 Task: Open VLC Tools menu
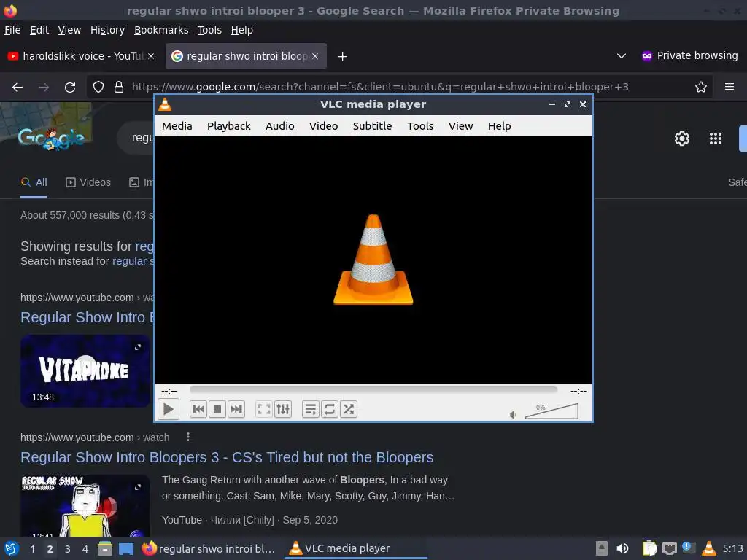(x=420, y=126)
